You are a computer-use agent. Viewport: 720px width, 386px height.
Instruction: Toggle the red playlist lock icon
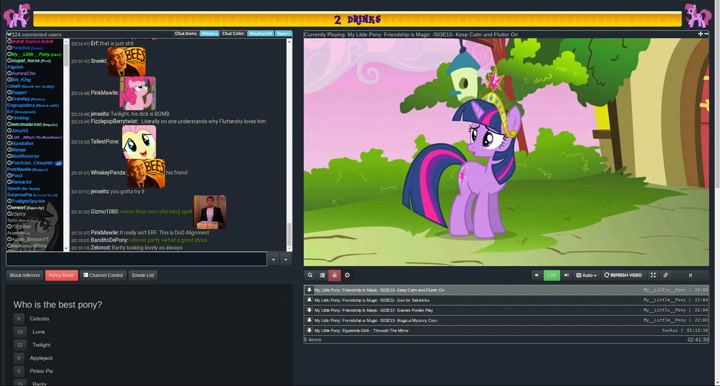(x=334, y=275)
